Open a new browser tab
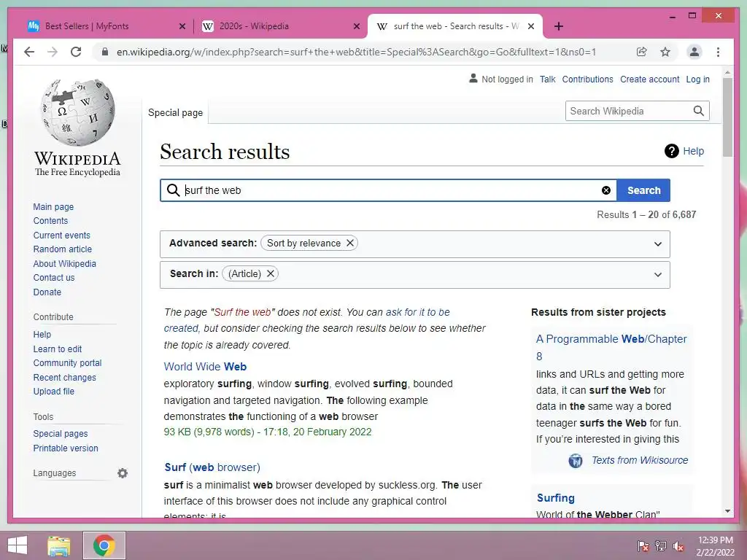 coord(559,26)
